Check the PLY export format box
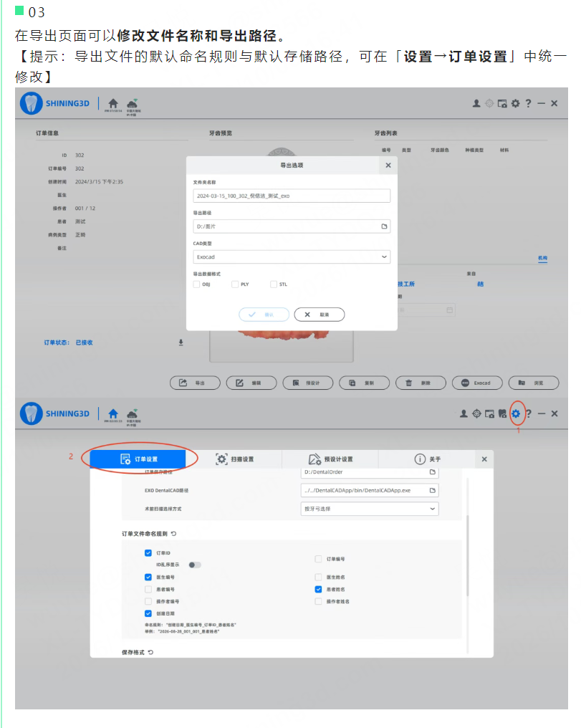This screenshot has width=581, height=728. pos(235,284)
